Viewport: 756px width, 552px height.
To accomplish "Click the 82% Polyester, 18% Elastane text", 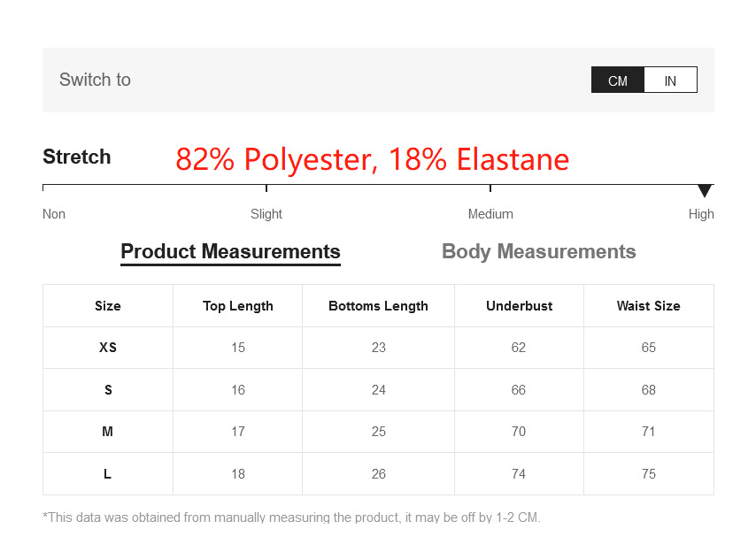I will click(372, 159).
